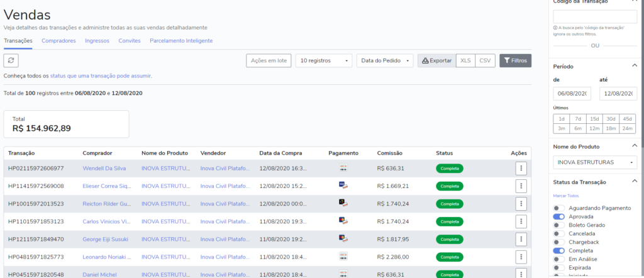Export as XLS
The width and height of the screenshot is (644, 278).
tap(465, 60)
